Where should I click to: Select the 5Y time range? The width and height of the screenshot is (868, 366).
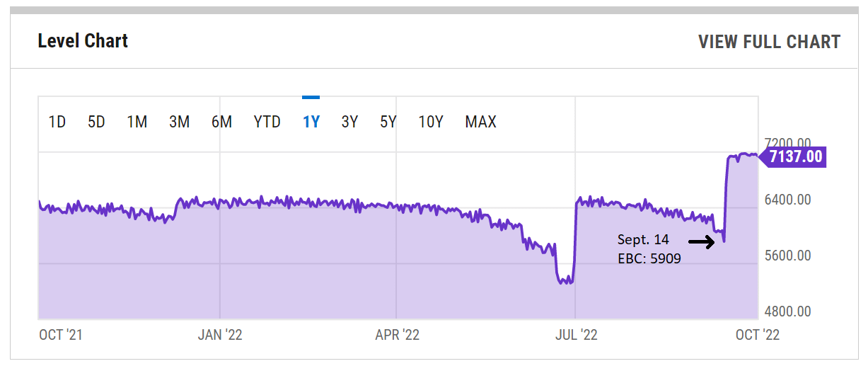pos(388,122)
